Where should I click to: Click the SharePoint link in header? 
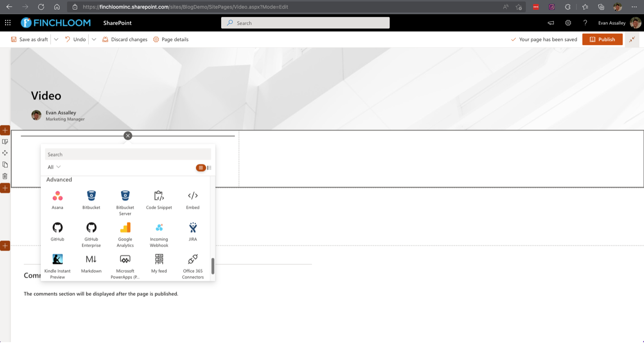[x=118, y=23]
